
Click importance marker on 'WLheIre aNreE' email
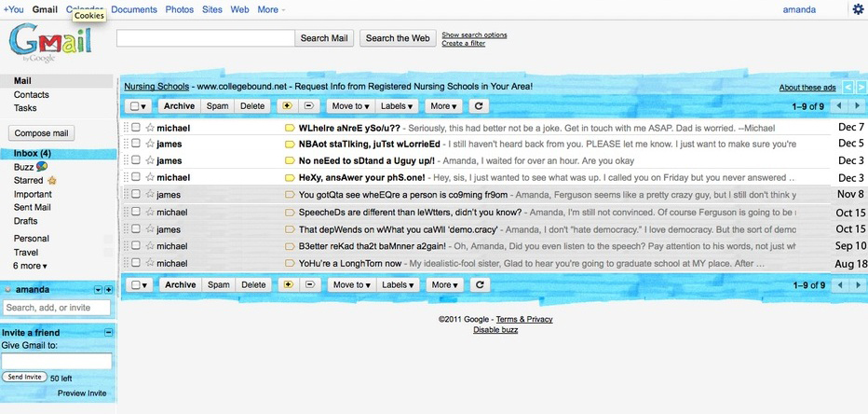(289, 128)
